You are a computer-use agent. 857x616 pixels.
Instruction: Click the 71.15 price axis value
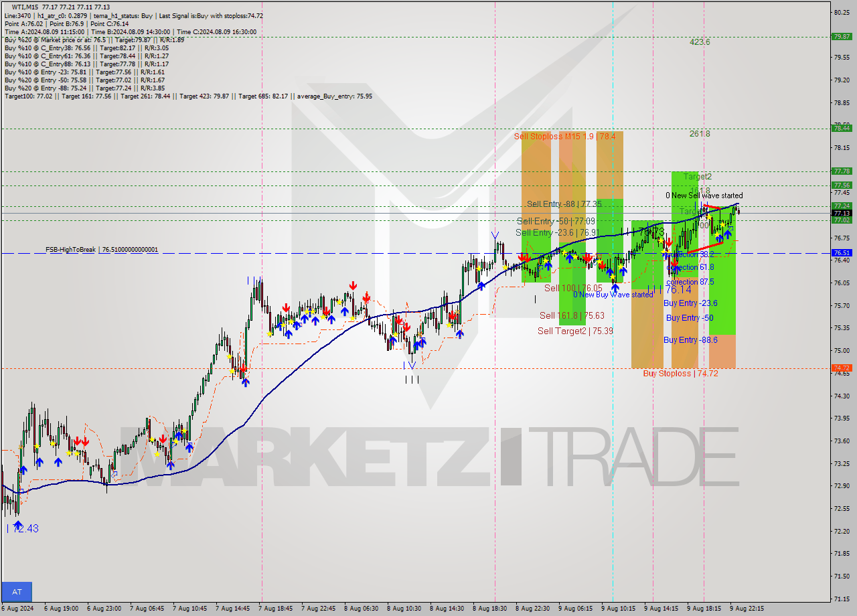(x=842, y=599)
